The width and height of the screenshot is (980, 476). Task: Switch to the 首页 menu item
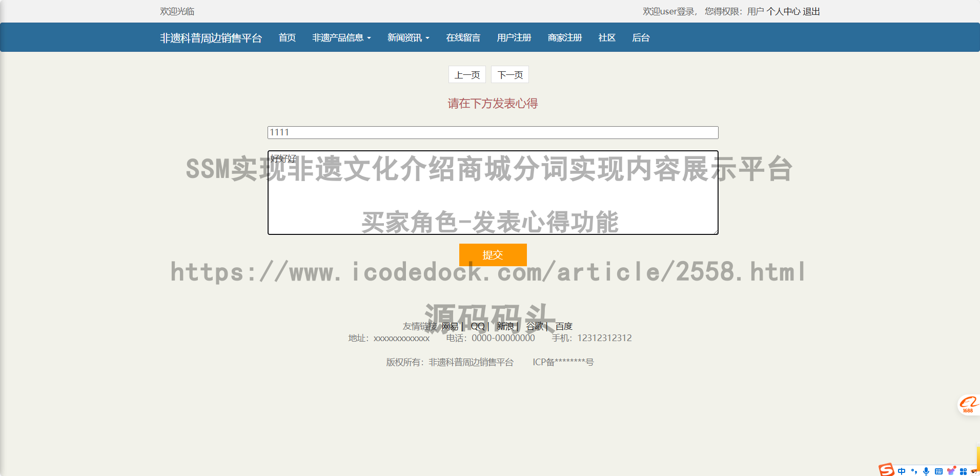click(x=287, y=37)
